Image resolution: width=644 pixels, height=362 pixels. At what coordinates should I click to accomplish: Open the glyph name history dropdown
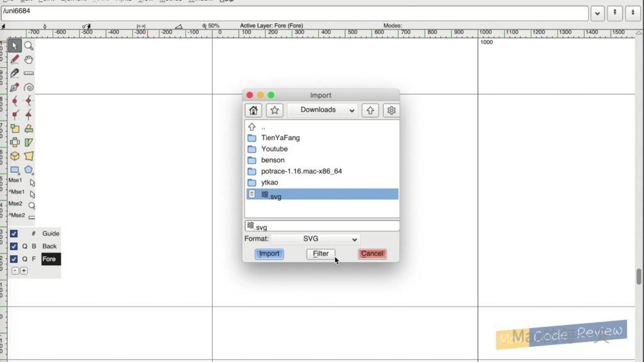coord(597,13)
